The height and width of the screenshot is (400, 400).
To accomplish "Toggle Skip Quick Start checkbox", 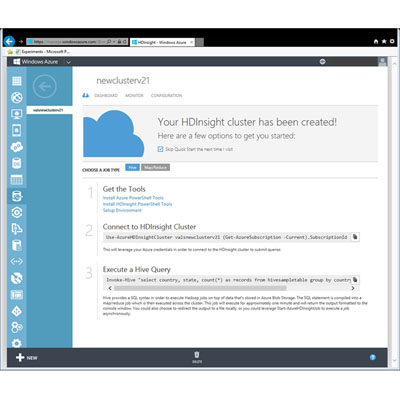I will coord(160,149).
